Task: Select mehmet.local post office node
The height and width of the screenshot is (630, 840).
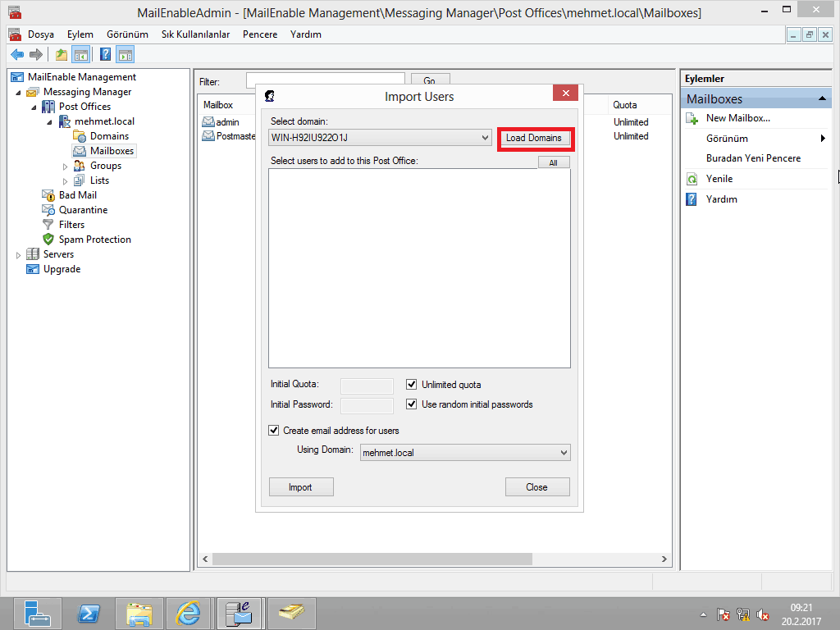Action: click(104, 121)
